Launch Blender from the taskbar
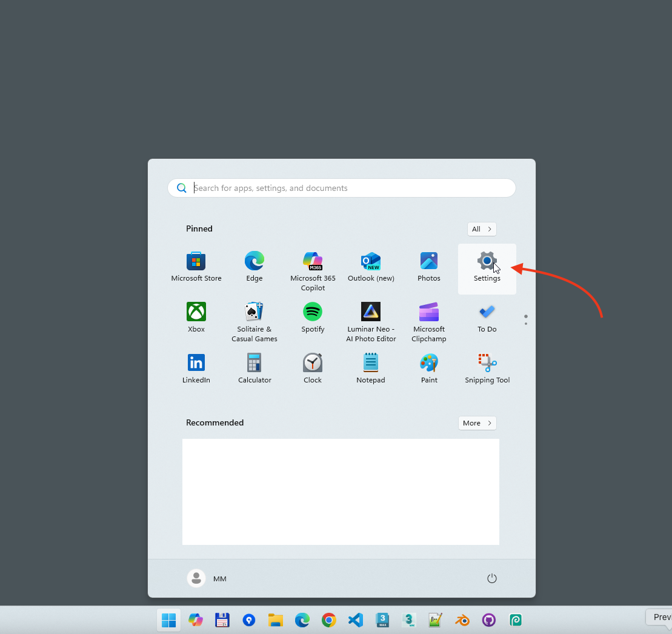Image resolution: width=672 pixels, height=634 pixels. click(462, 620)
